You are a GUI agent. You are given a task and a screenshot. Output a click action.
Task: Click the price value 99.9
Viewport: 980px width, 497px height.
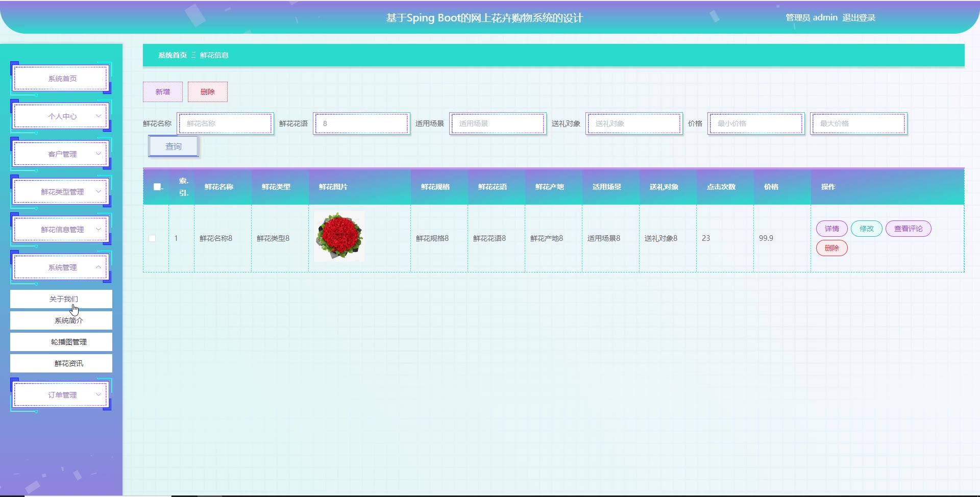click(x=766, y=238)
